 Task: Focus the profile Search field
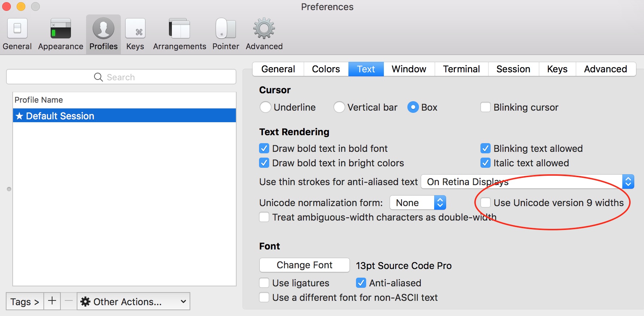click(x=121, y=77)
